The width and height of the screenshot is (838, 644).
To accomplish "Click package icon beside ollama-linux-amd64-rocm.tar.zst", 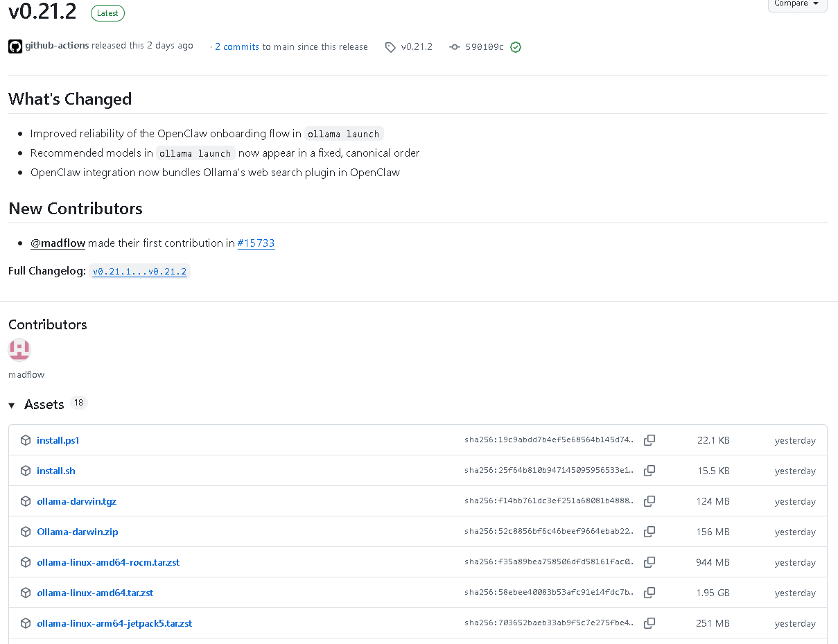I will point(26,562).
